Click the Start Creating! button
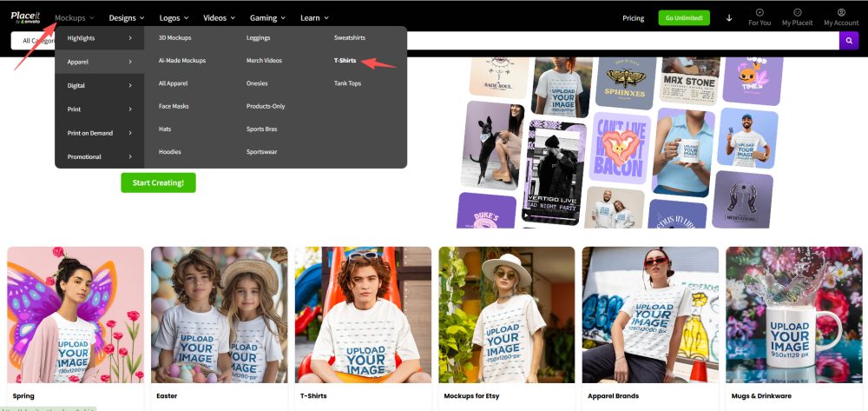Screen dimensions: 868x411 pyautogui.click(x=158, y=182)
